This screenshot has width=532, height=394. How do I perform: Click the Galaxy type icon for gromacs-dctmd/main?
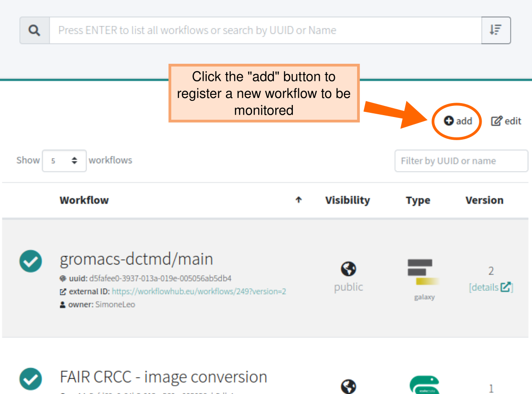(x=424, y=273)
